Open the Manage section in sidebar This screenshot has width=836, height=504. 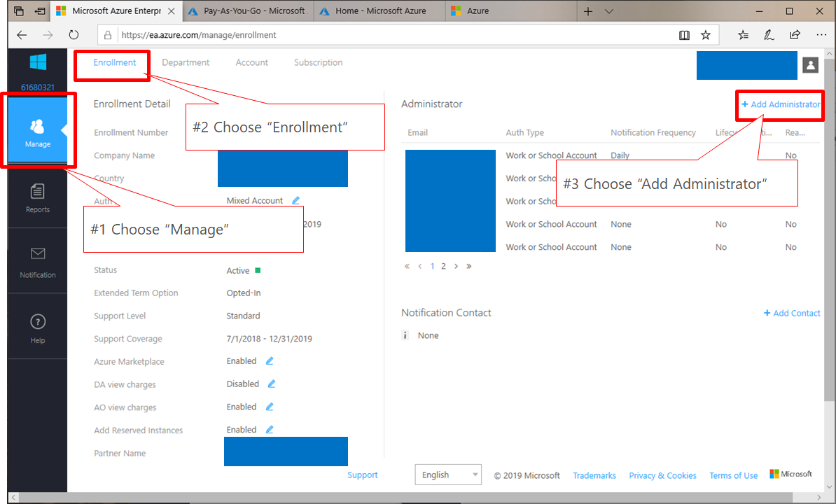coord(37,130)
